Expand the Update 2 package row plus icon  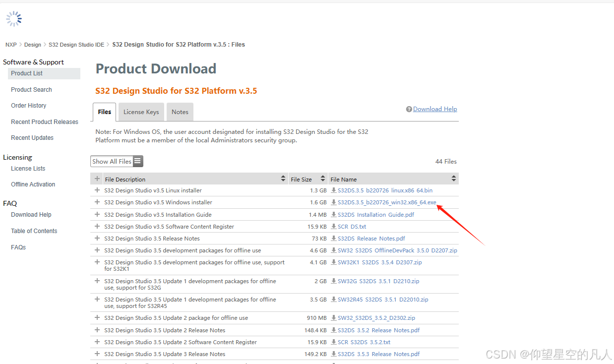click(97, 317)
